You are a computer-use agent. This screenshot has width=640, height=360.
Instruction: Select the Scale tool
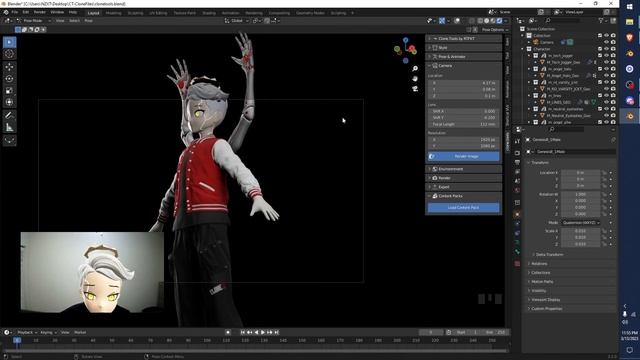pos(9,91)
